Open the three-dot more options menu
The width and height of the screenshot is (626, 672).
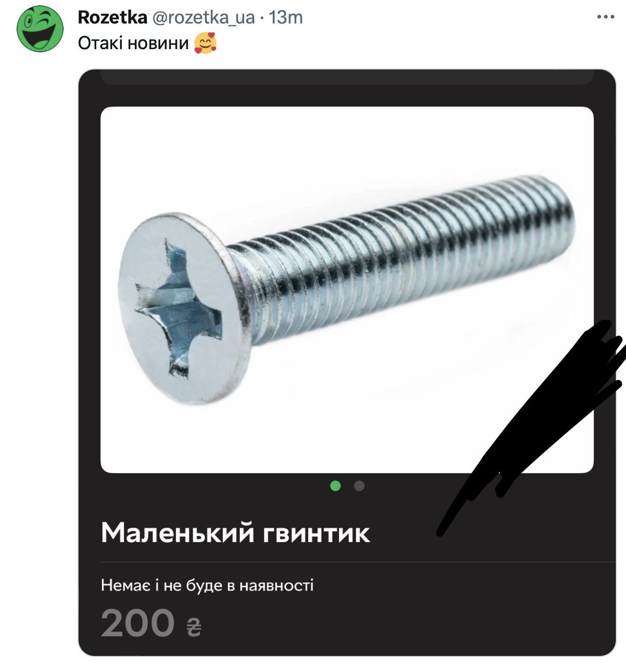[x=605, y=17]
